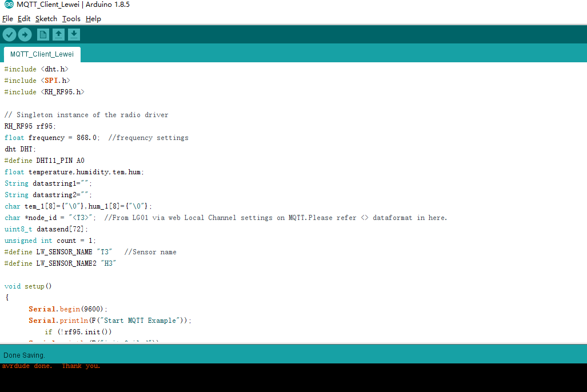This screenshot has width=587, height=392.
Task: Open the Sketch menu
Action: pos(46,19)
